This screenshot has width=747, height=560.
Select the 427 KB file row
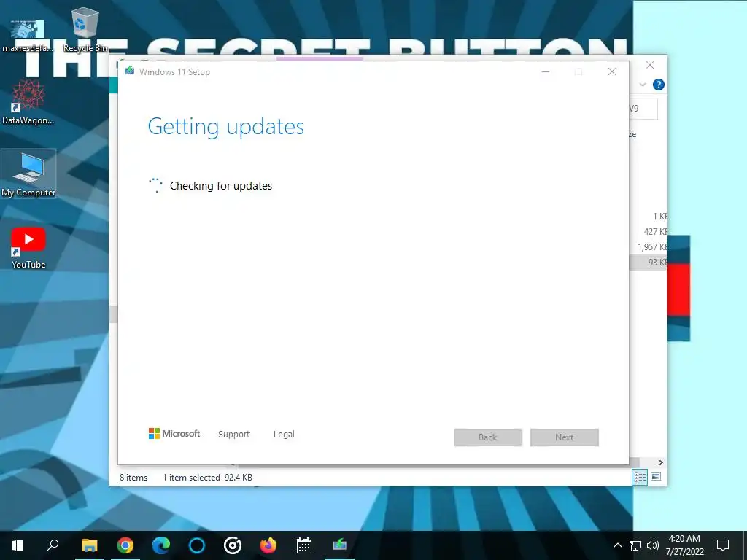point(649,231)
